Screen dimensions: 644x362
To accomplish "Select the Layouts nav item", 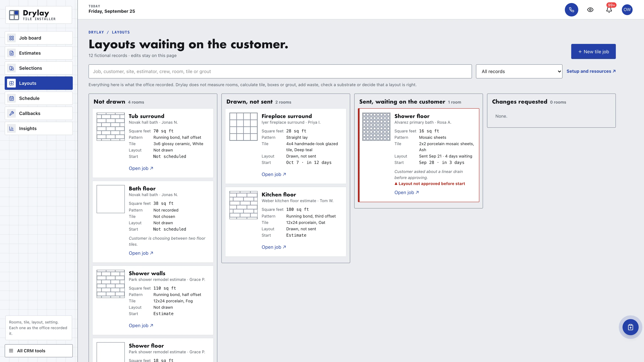I will [x=39, y=83].
